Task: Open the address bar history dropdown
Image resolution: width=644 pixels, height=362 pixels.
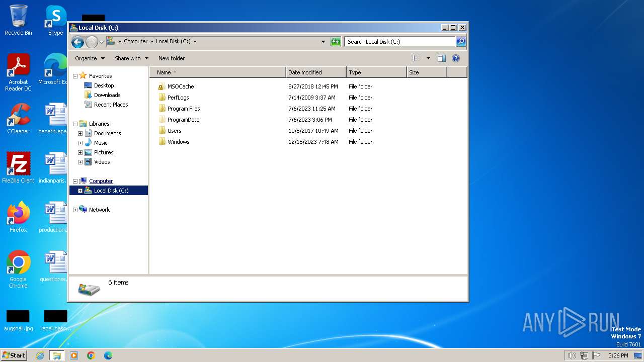Action: (x=323, y=42)
